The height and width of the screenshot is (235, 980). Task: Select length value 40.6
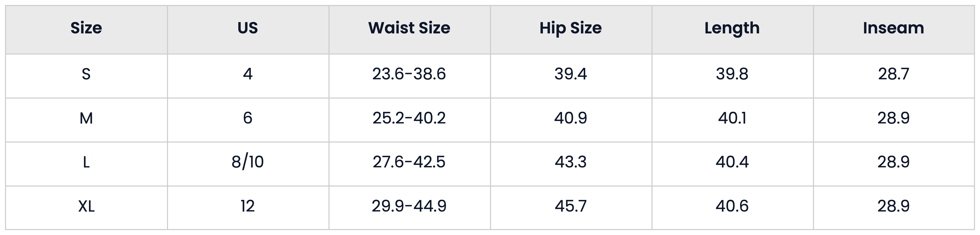point(733,208)
